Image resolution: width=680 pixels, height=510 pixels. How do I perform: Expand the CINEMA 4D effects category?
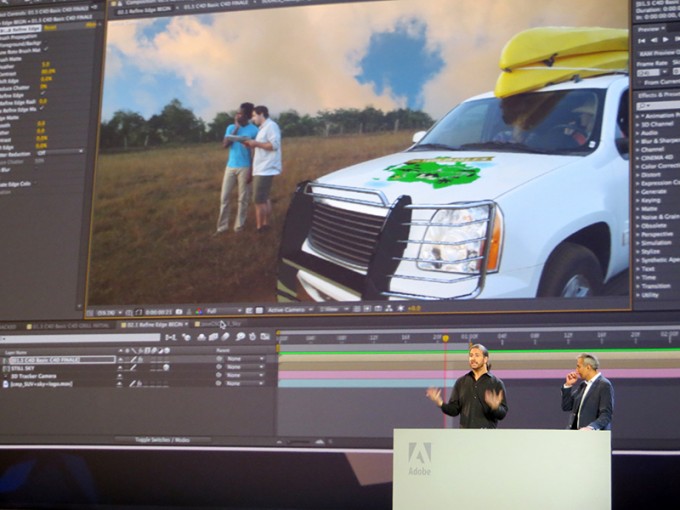[x=638, y=158]
